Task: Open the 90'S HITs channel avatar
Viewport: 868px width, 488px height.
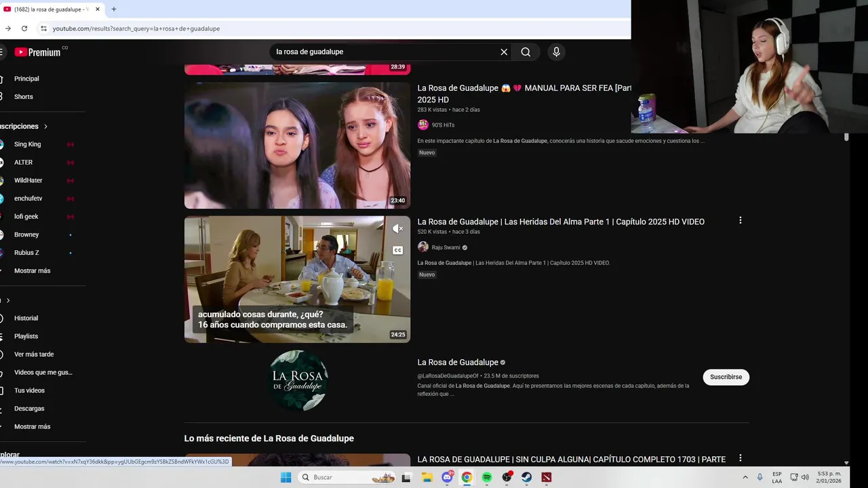Action: click(x=423, y=125)
